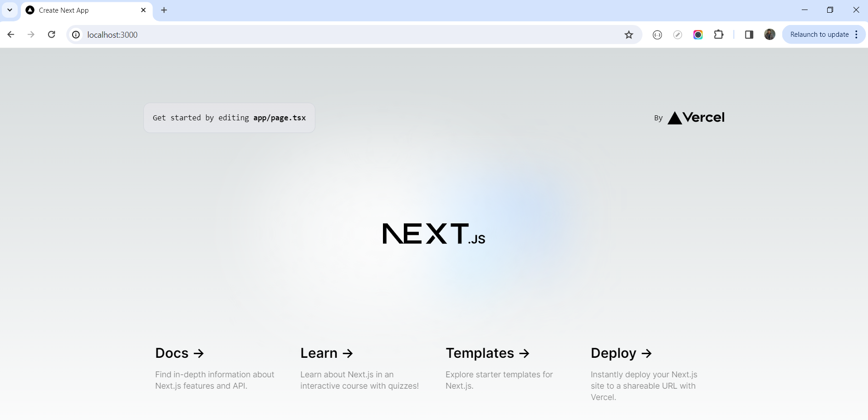Image resolution: width=868 pixels, height=420 pixels.
Task: Open the Docs link card
Action: 215,369
